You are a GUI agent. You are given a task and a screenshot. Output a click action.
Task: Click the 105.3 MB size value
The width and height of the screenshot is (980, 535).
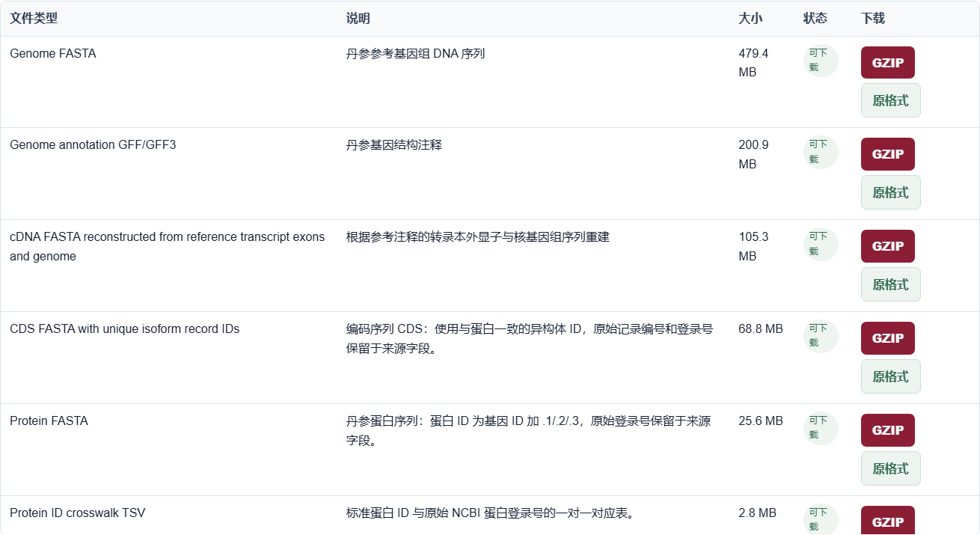pos(753,246)
